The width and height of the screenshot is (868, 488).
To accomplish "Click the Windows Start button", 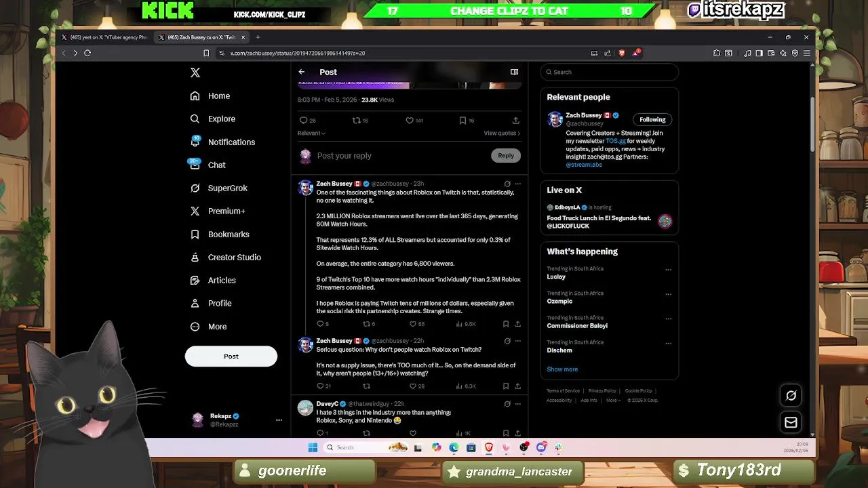I will pos(313,447).
